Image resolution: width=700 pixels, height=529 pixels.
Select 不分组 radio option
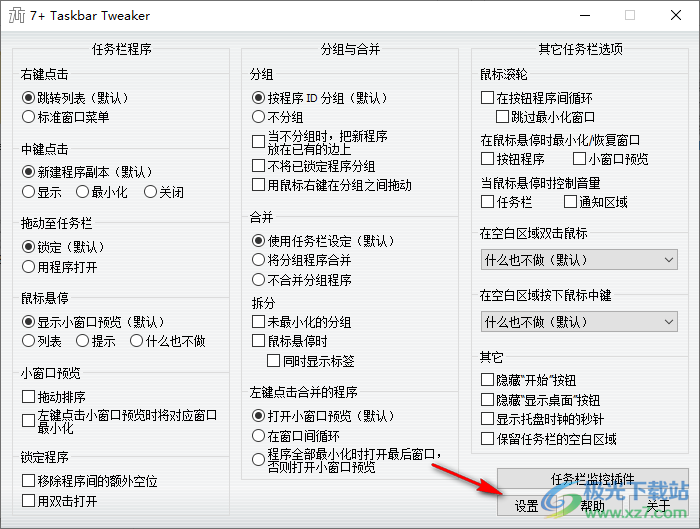click(258, 117)
